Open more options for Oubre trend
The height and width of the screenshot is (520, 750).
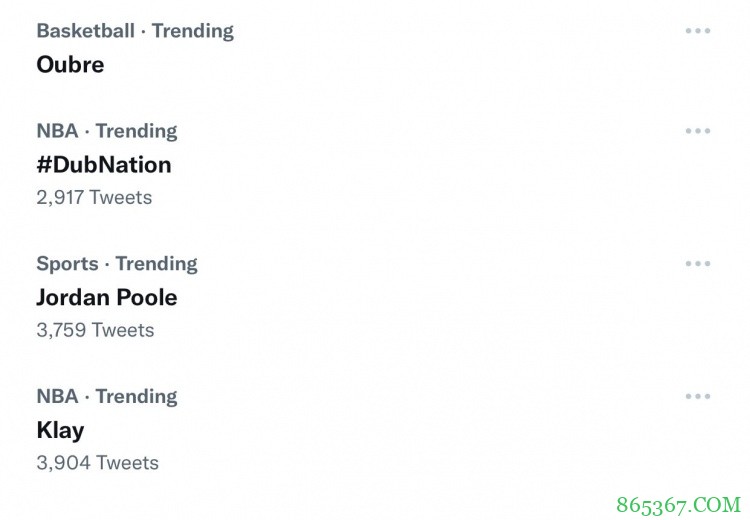(x=697, y=31)
